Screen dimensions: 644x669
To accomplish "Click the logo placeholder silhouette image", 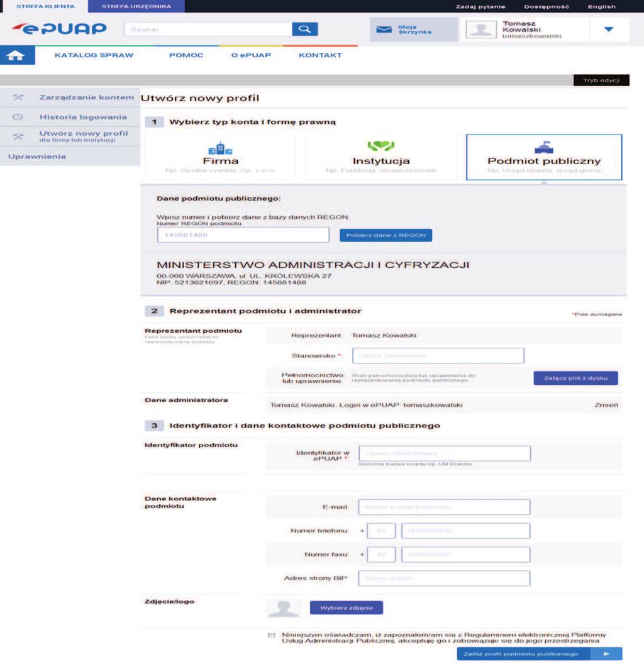I will click(284, 607).
